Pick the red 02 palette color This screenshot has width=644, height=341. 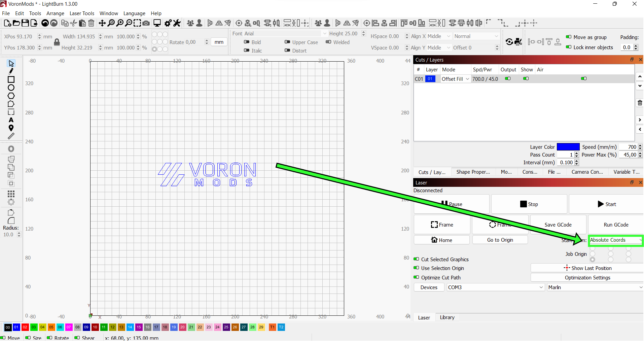point(25,327)
